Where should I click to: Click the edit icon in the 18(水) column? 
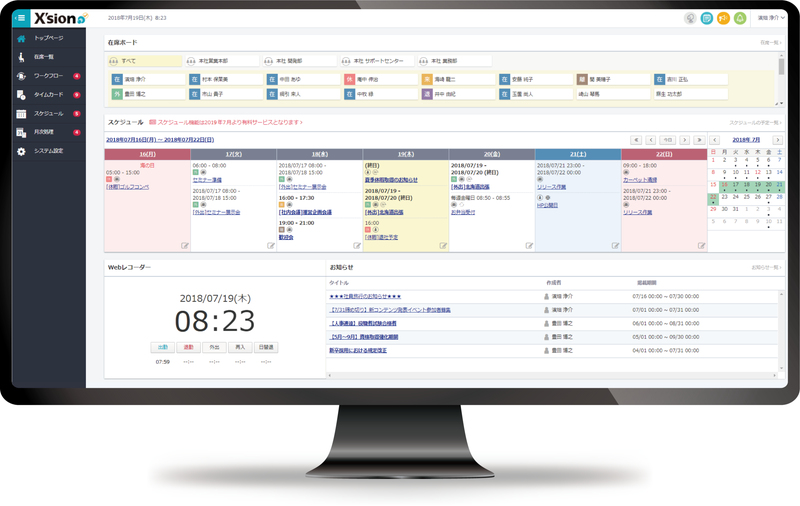tap(357, 246)
